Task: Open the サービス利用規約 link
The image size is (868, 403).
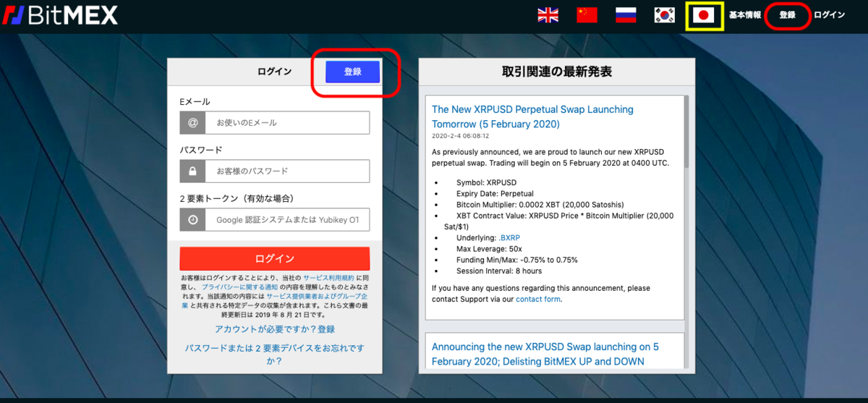Action: coord(328,278)
